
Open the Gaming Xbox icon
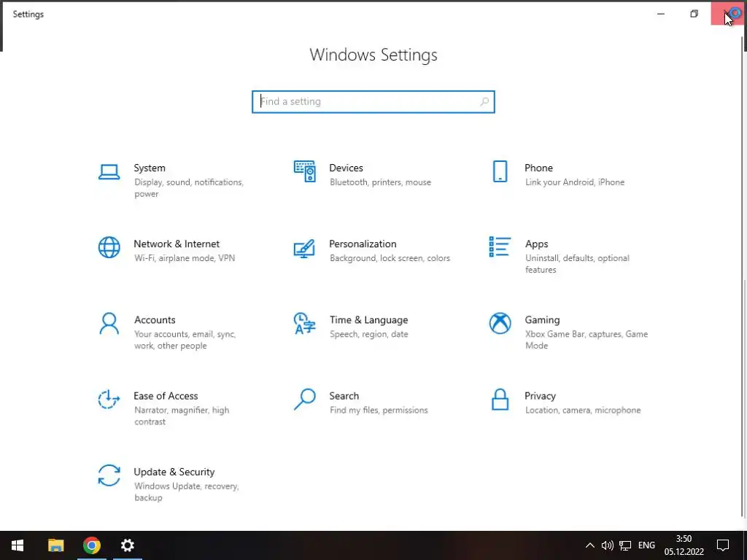pos(500,323)
